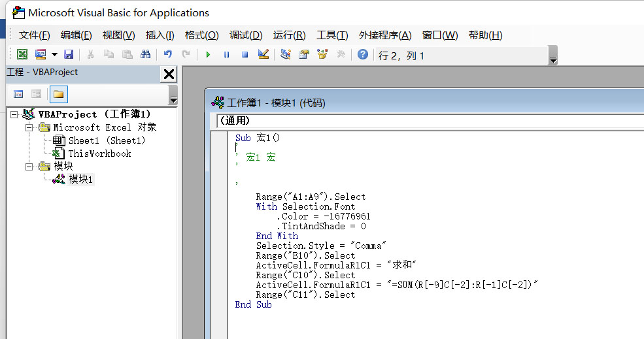
Task: Open the Project Explorer toolbar icon
Action: click(x=286, y=54)
